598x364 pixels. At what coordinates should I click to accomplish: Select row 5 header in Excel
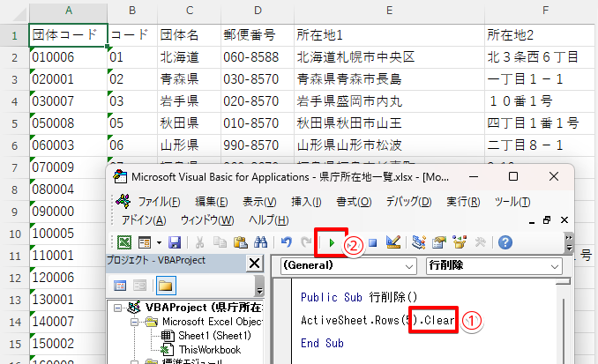click(x=14, y=123)
